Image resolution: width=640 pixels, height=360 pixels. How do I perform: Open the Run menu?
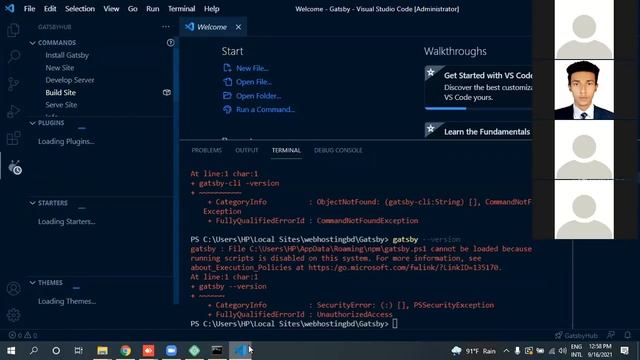tap(153, 9)
